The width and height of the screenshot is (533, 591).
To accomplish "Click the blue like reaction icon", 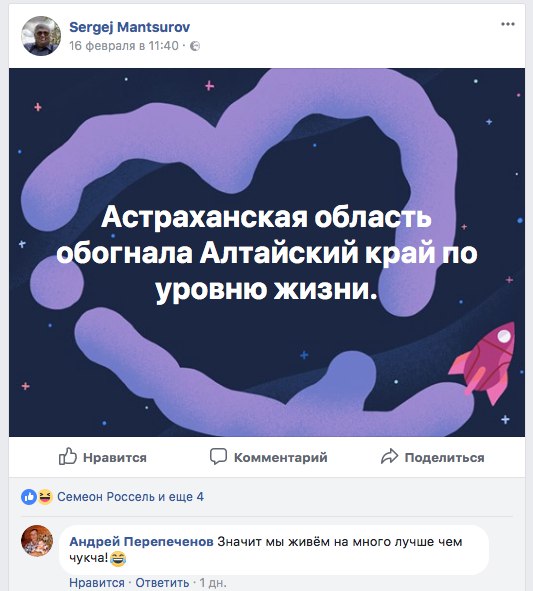I will pos(29,497).
